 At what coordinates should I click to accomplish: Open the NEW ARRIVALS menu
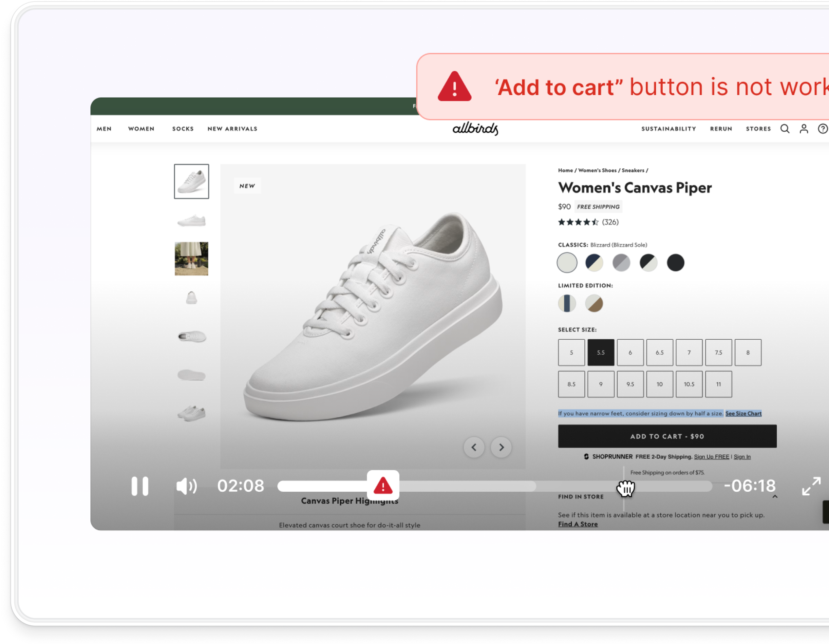232,129
